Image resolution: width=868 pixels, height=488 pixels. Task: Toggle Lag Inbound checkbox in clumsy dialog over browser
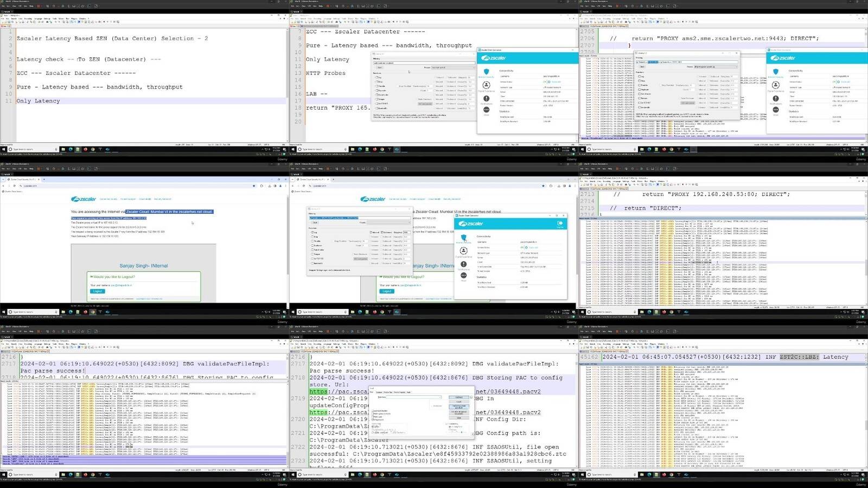(370, 232)
